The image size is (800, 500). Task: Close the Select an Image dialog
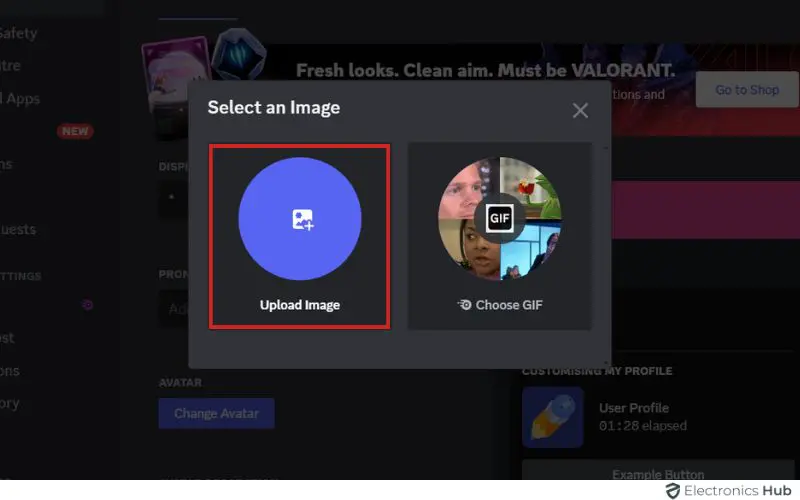(580, 110)
